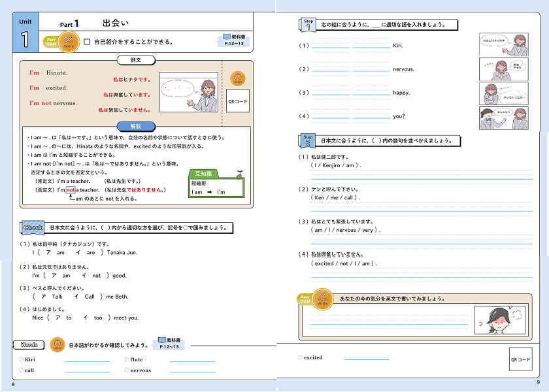Click the Step 2 badge on right page
549x392 pixels.
(x=308, y=140)
